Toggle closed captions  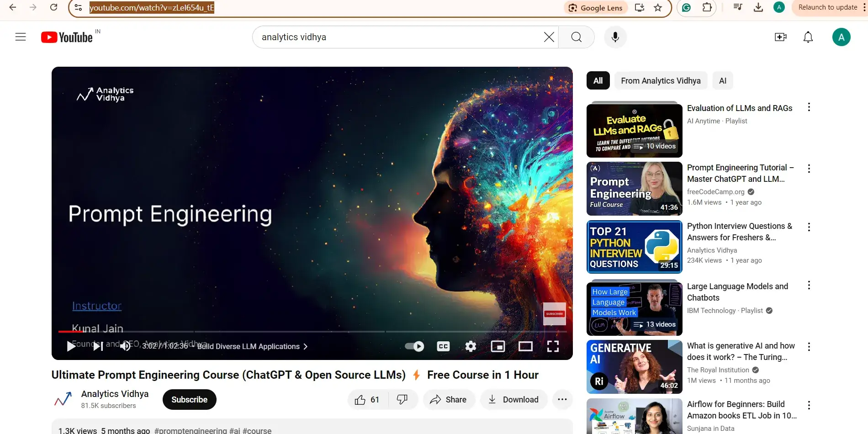tap(443, 346)
